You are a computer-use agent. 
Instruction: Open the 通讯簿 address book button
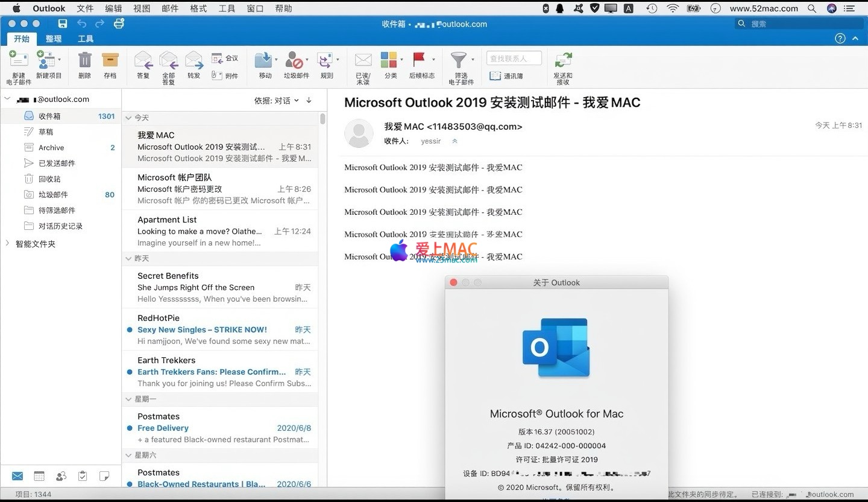(507, 76)
